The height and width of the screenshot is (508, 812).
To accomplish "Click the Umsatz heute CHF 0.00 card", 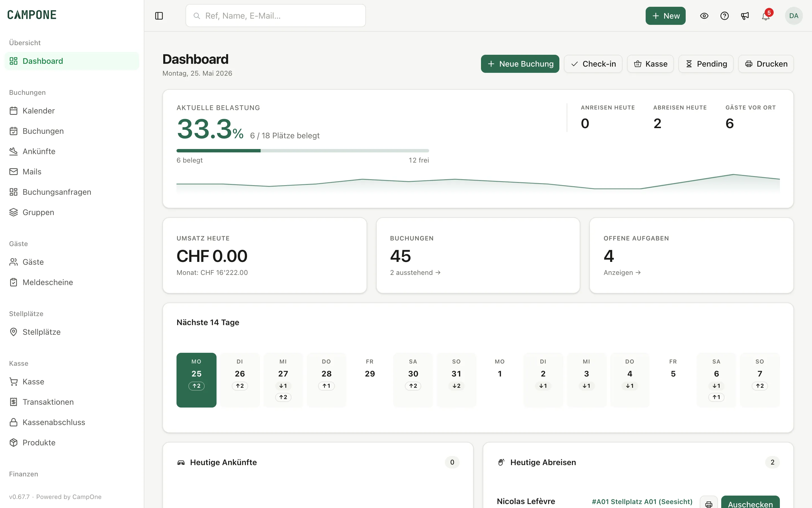I will (264, 255).
